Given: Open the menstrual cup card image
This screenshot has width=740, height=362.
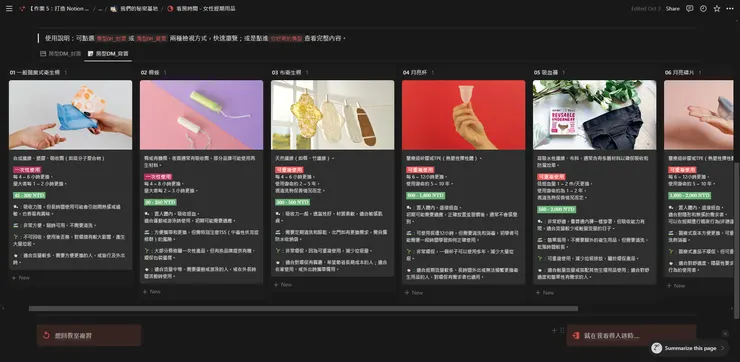Looking at the screenshot, I should 463,115.
